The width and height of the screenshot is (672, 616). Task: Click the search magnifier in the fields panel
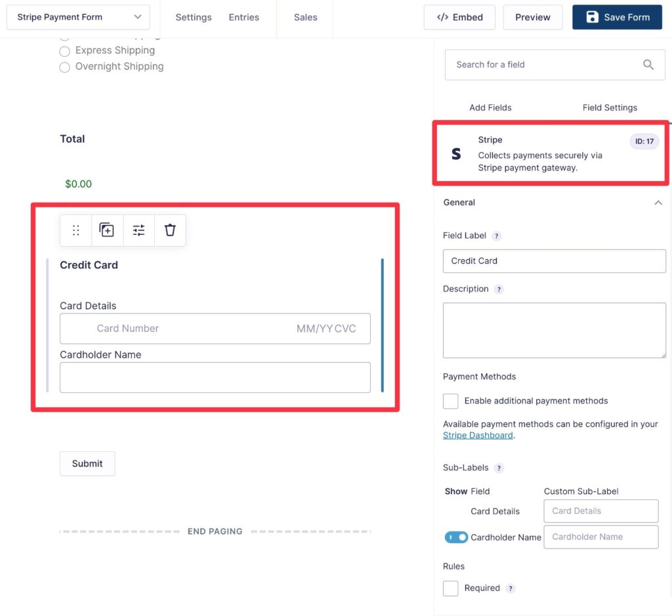tap(648, 64)
